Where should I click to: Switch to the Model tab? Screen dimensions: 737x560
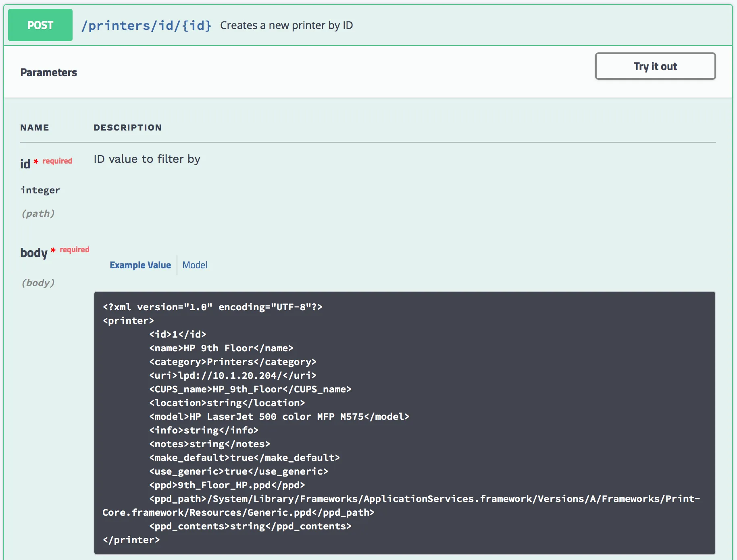click(x=195, y=265)
